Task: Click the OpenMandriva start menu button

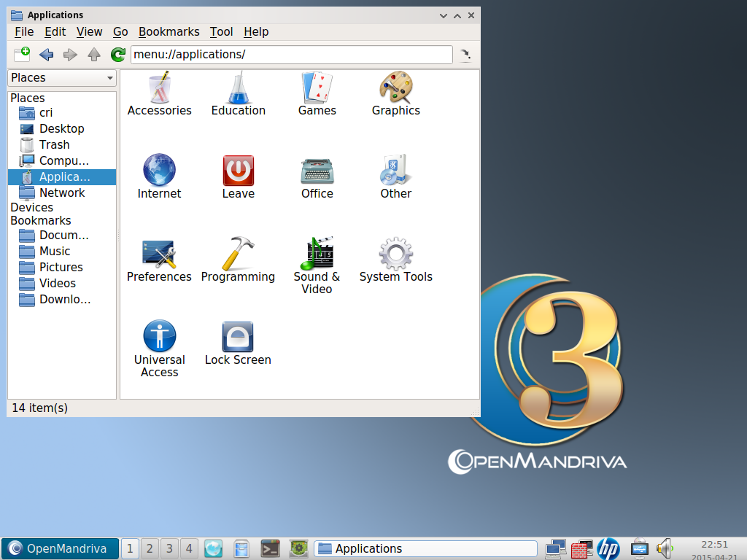Action: pos(59,548)
